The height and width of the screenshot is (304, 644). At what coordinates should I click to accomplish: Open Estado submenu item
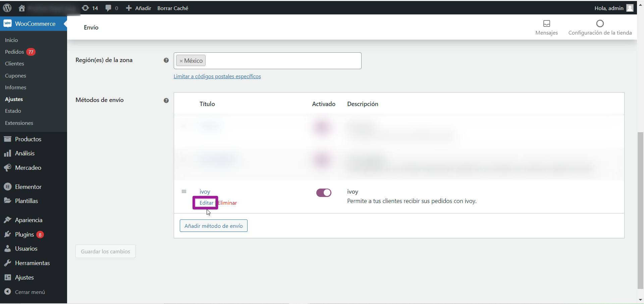pos(13,111)
